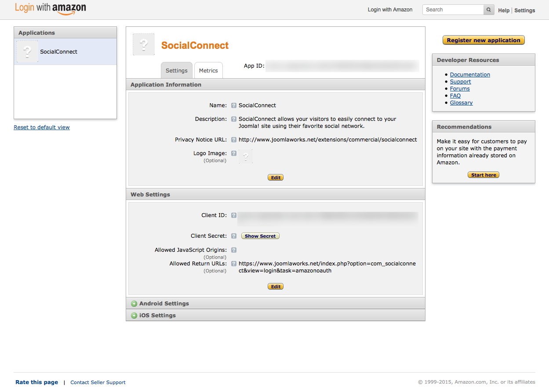This screenshot has width=549, height=392.
Task: Click the Search input field
Action: pos(453,10)
